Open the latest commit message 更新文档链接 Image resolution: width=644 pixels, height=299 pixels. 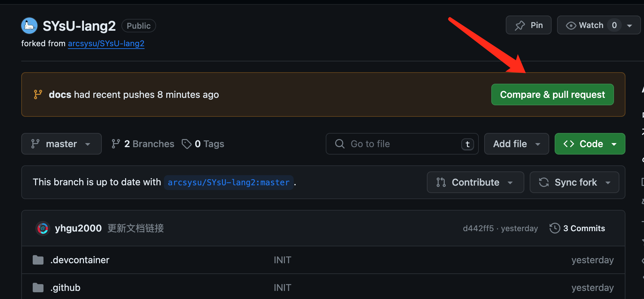136,228
